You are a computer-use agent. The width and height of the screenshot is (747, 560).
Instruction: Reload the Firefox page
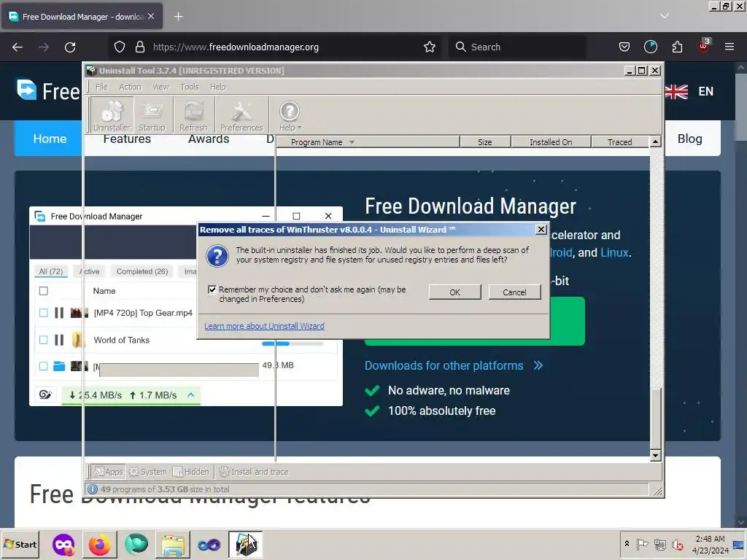pyautogui.click(x=70, y=47)
